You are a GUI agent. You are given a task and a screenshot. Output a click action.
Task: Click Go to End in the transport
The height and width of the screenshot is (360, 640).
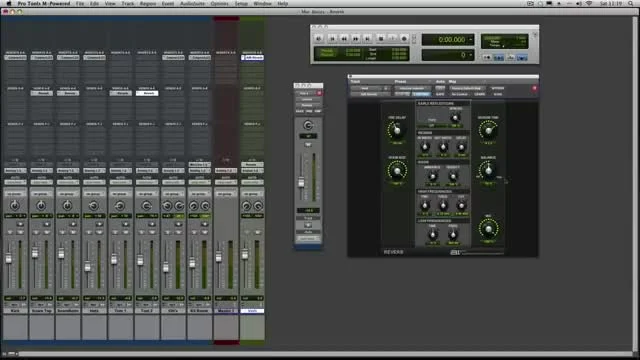tap(367, 38)
